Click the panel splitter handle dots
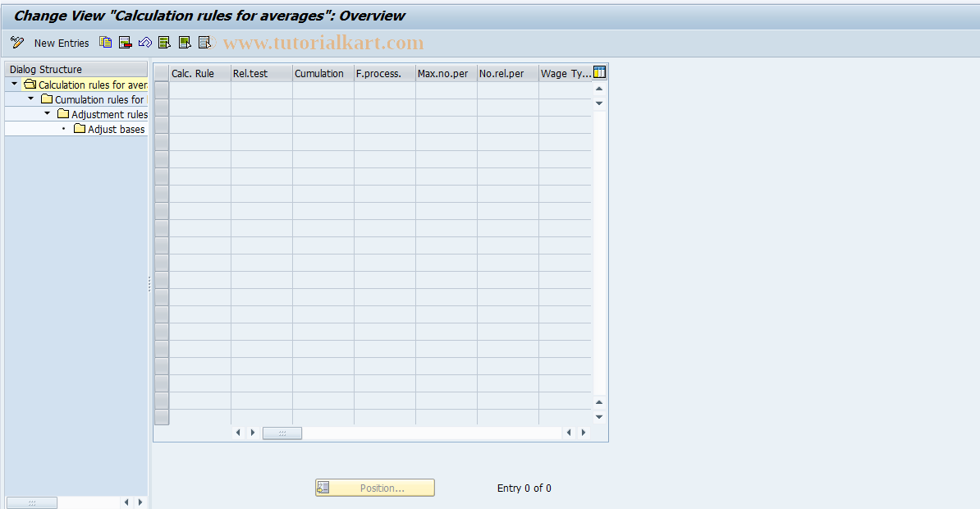Viewport: 980px width, 509px height. click(150, 285)
